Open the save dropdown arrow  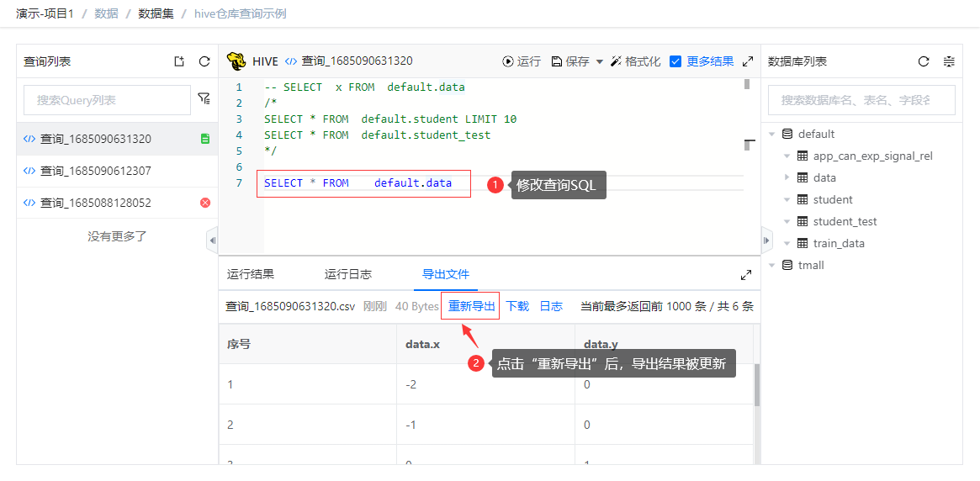[600, 61]
